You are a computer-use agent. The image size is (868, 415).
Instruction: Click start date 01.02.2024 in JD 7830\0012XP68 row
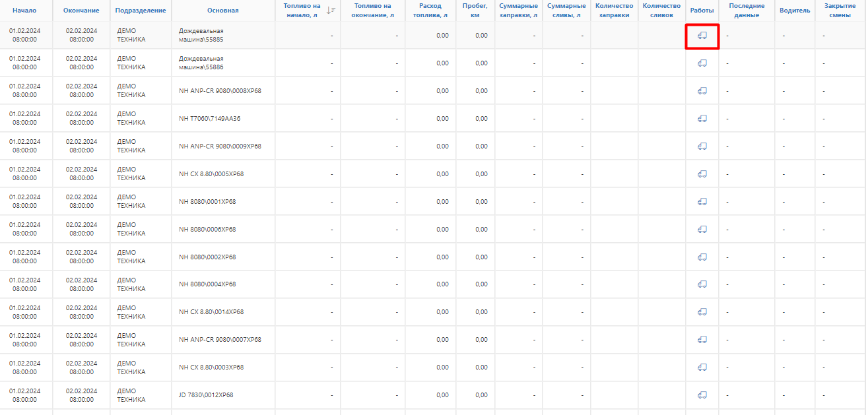24,391
